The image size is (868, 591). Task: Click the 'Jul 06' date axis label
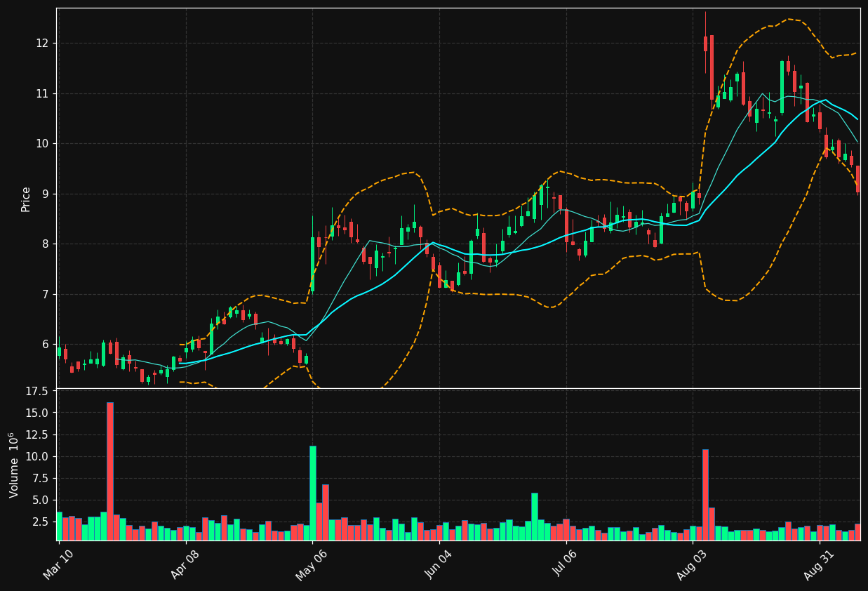(567, 564)
